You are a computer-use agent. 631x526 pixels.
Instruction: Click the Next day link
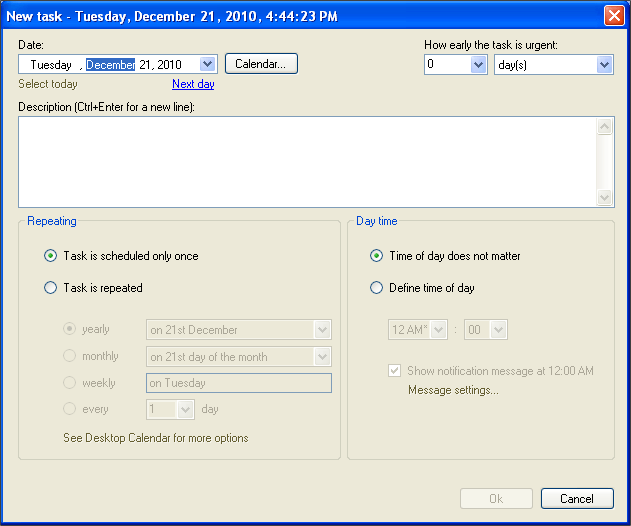193,84
